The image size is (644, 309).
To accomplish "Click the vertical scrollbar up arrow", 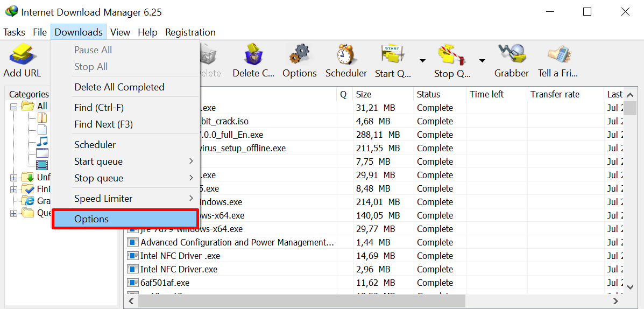I will 629,95.
